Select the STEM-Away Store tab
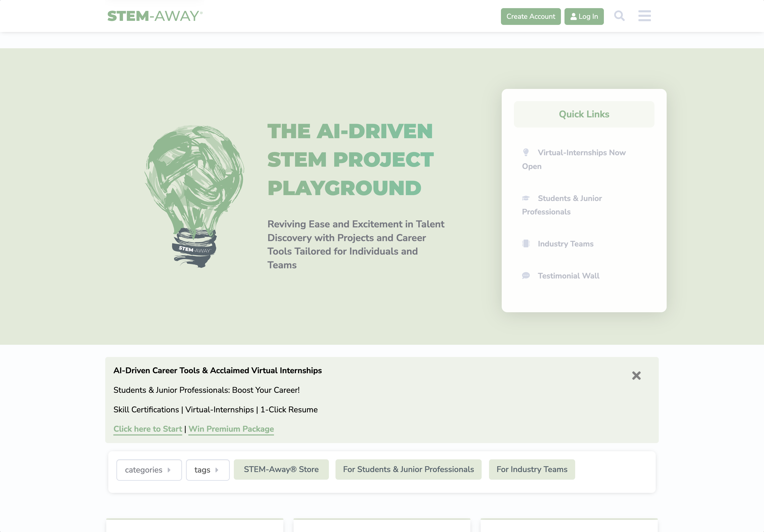This screenshot has height=532, width=764. (x=281, y=469)
